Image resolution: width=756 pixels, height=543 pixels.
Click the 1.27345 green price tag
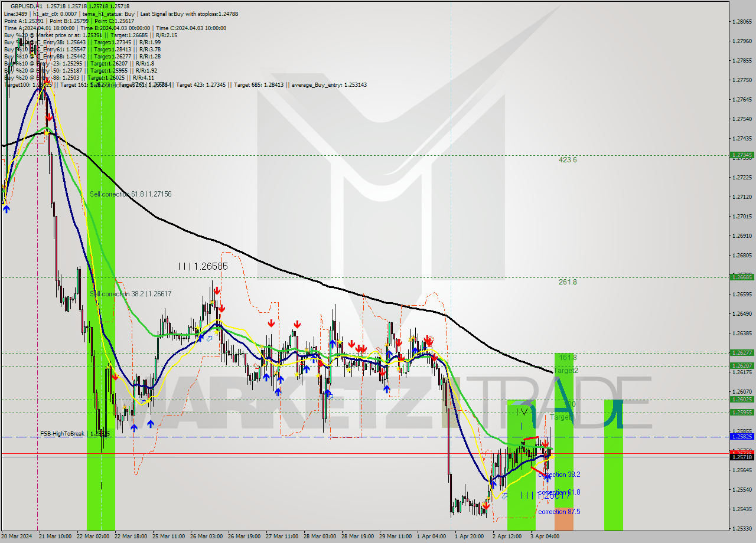pyautogui.click(x=742, y=155)
